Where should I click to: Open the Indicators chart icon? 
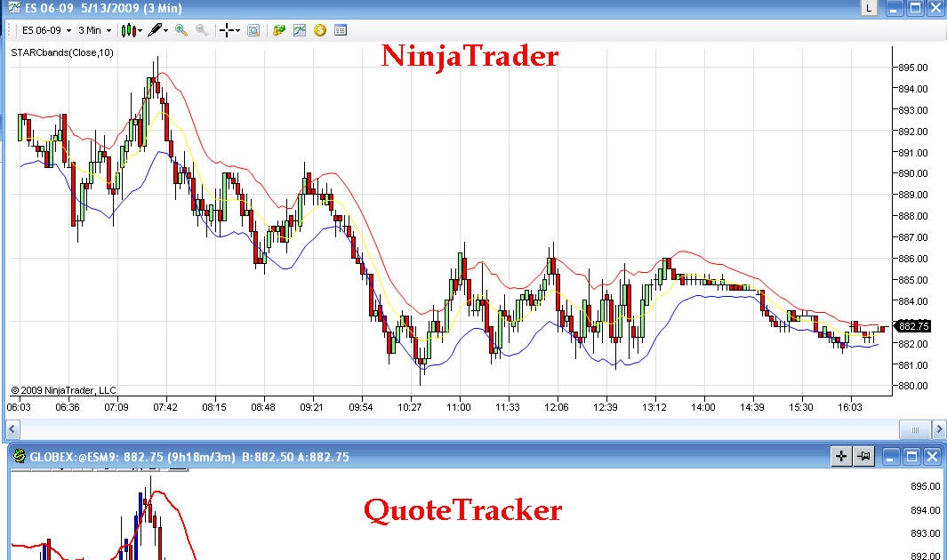point(300,30)
